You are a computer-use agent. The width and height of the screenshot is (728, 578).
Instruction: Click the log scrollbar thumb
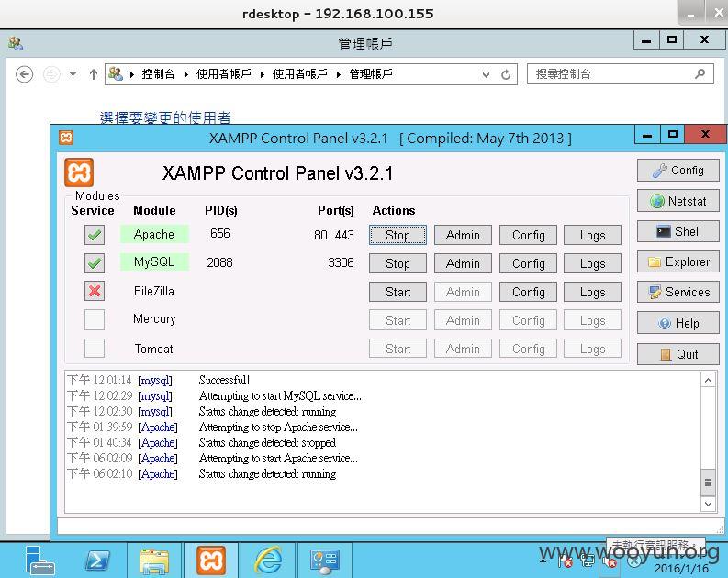708,483
